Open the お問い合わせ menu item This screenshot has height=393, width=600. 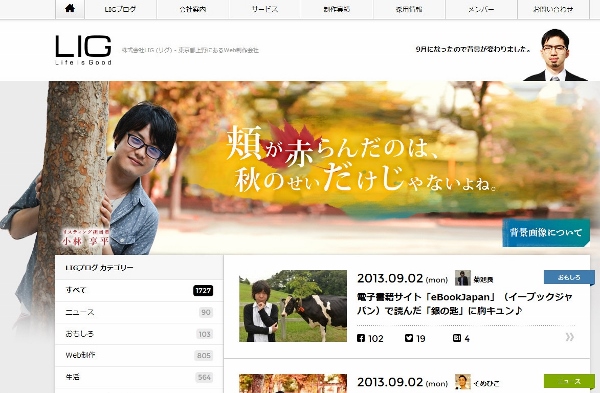click(553, 9)
